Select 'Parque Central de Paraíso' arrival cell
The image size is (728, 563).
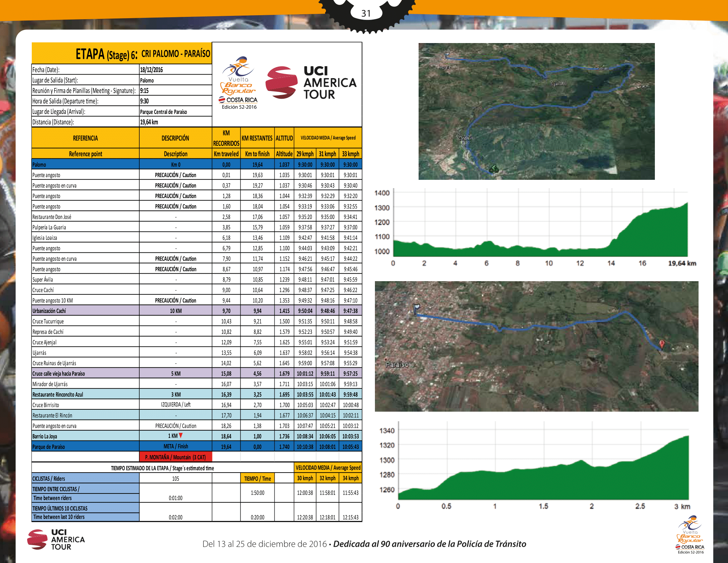click(x=175, y=112)
